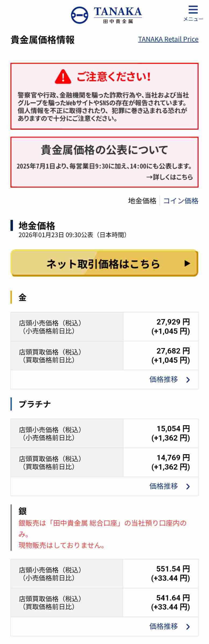Click gold retail price 27,929 円 cell
This screenshot has height=644, width=209.
click(161, 327)
